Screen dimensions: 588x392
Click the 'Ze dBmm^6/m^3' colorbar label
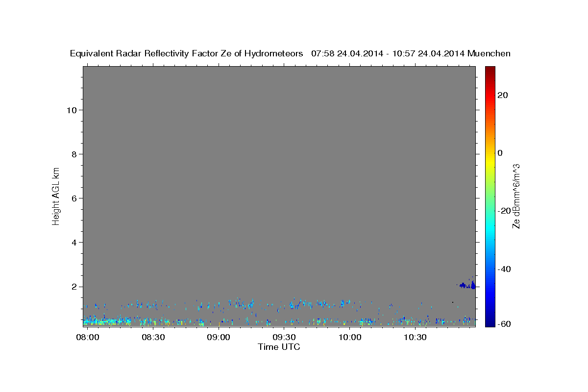516,196
